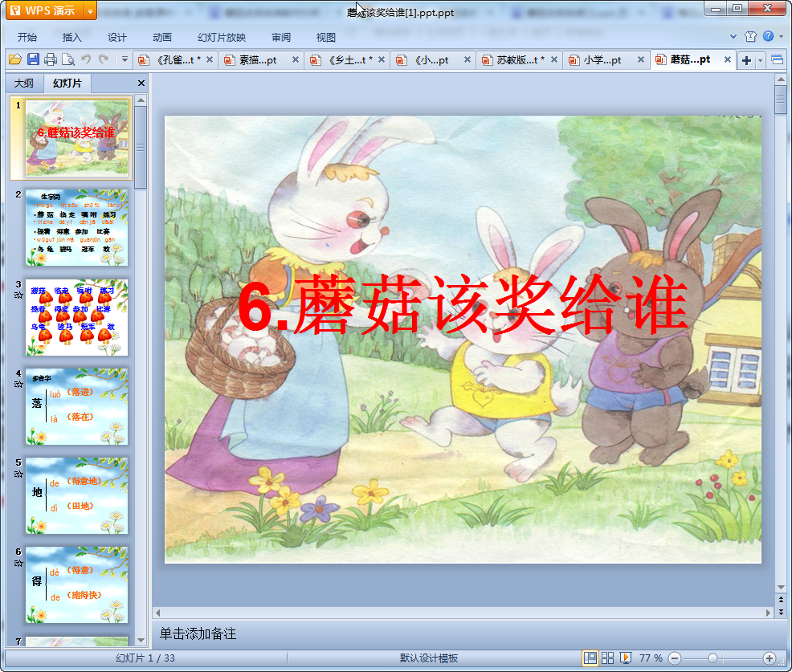Select slide 5 地 thumbnail
The height and width of the screenshot is (672, 792).
pyautogui.click(x=77, y=496)
